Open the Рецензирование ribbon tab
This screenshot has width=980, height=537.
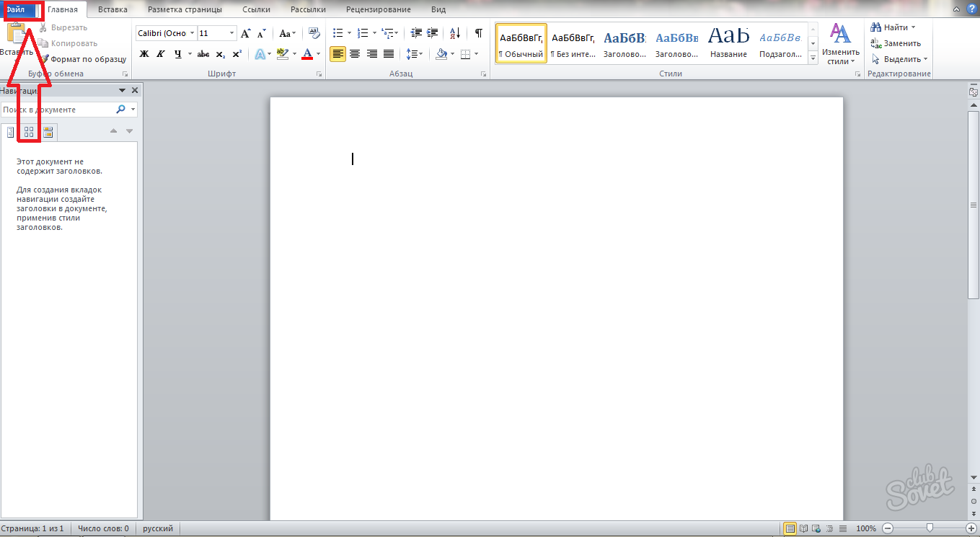379,9
